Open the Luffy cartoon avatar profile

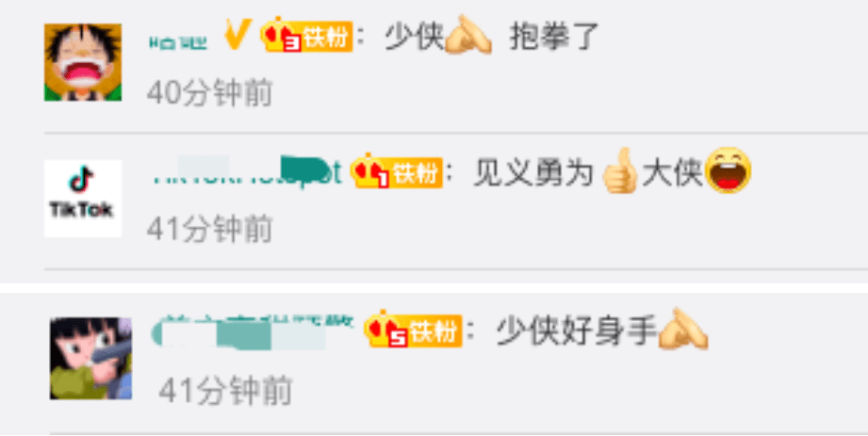click(83, 62)
